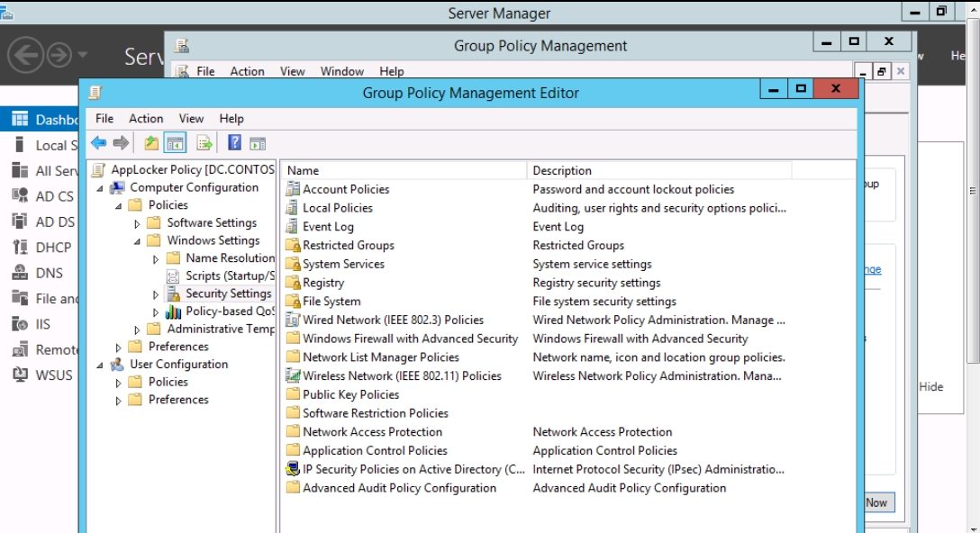Open the Action menu in Group Policy Management Editor
This screenshot has width=980, height=533.
(x=146, y=118)
